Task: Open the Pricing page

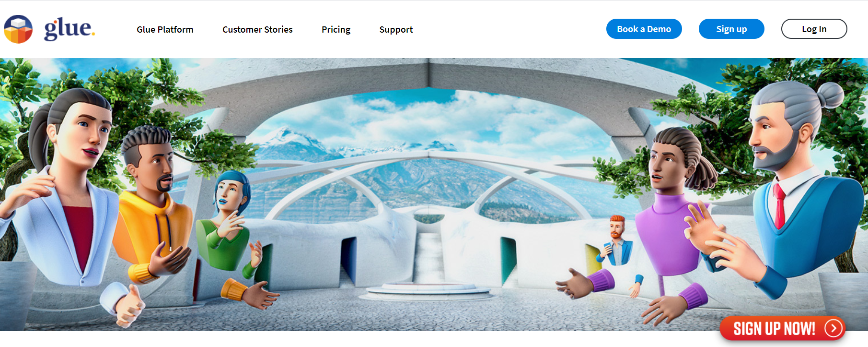Action: click(x=336, y=30)
